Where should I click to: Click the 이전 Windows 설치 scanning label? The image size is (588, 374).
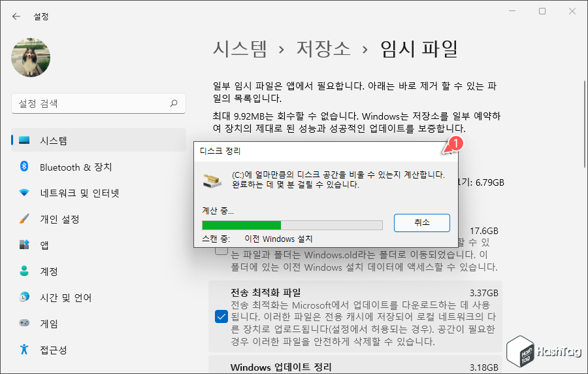(x=278, y=239)
